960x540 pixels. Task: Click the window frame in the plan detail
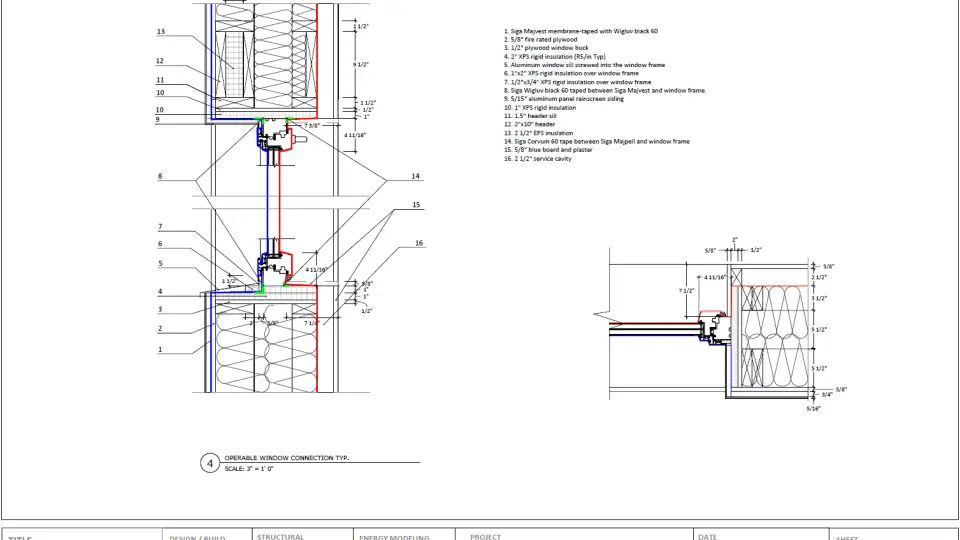pyautogui.click(x=714, y=326)
